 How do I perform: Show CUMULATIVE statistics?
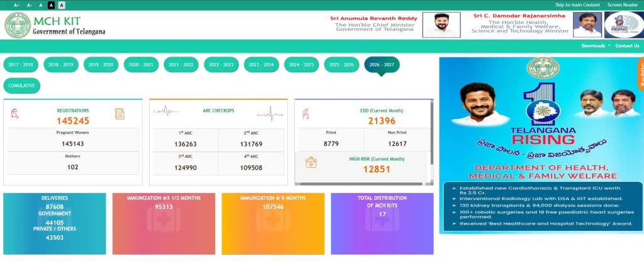click(22, 86)
